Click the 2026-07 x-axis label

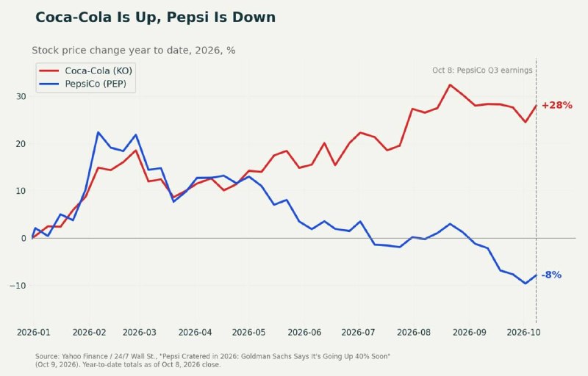click(358, 333)
